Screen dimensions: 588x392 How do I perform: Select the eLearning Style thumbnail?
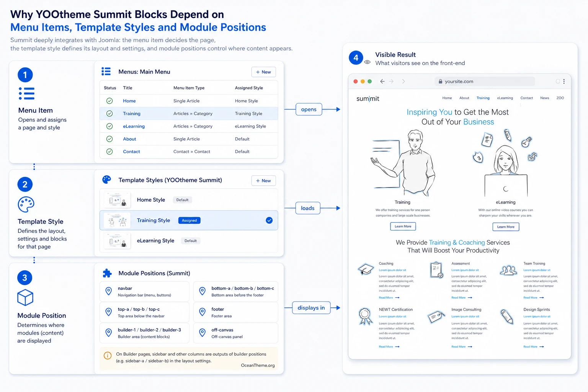[x=117, y=241]
